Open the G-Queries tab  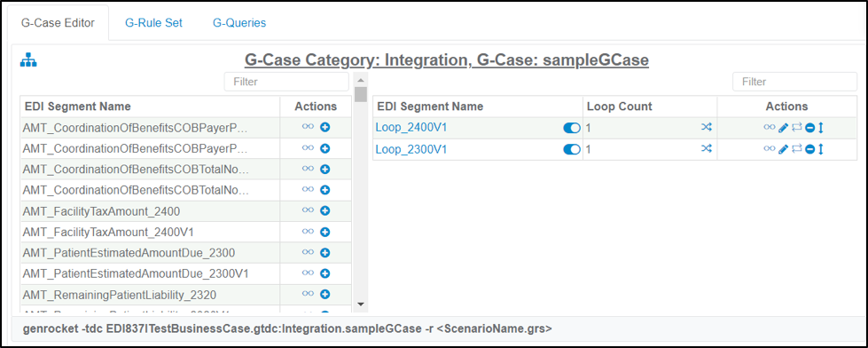point(239,23)
